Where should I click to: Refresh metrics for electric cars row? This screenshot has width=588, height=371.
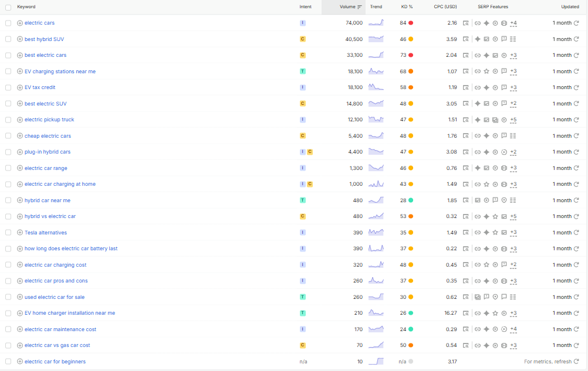click(576, 23)
